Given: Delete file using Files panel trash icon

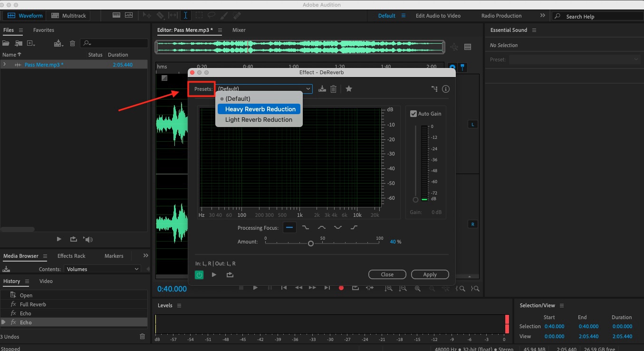Looking at the screenshot, I should (72, 43).
